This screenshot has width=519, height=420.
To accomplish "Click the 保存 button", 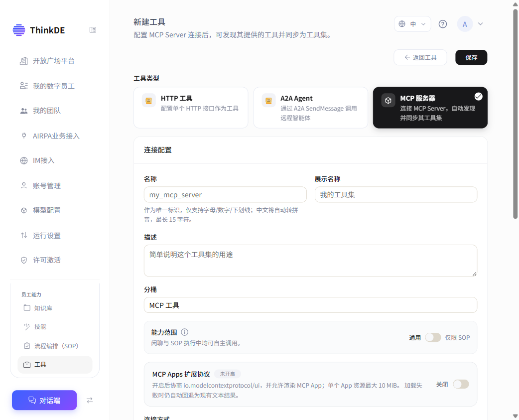I will 471,58.
